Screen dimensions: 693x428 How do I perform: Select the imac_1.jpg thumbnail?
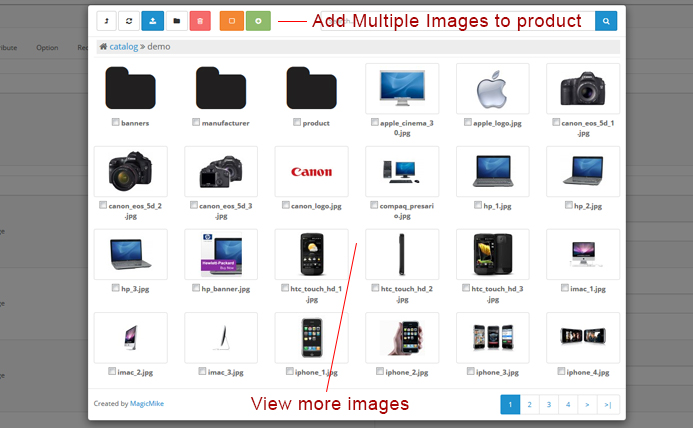(x=583, y=254)
